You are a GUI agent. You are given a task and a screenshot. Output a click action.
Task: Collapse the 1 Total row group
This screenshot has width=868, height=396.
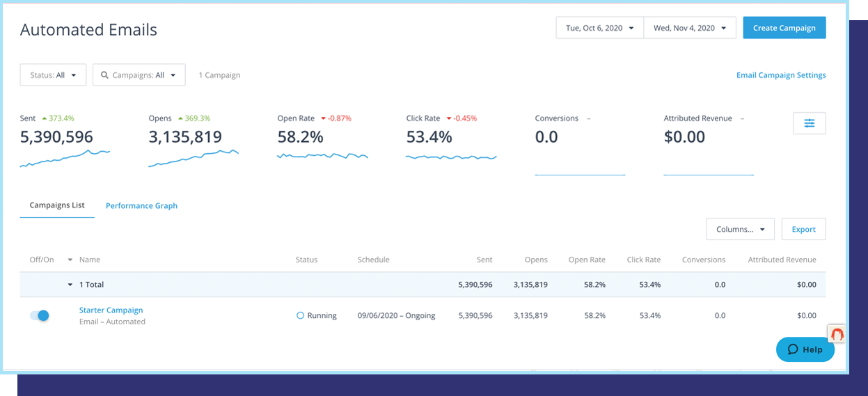[x=70, y=285]
